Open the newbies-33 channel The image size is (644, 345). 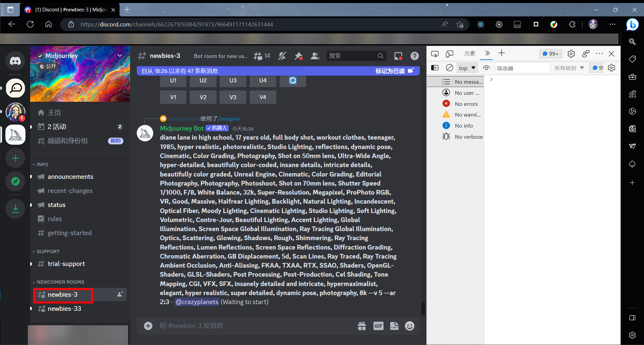click(x=80, y=308)
